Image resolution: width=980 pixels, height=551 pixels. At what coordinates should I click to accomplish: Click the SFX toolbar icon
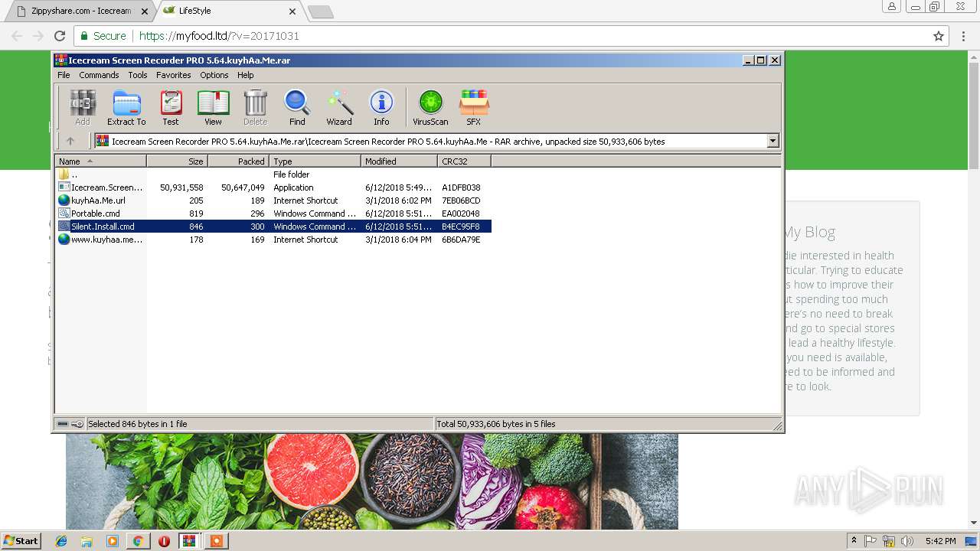[474, 108]
